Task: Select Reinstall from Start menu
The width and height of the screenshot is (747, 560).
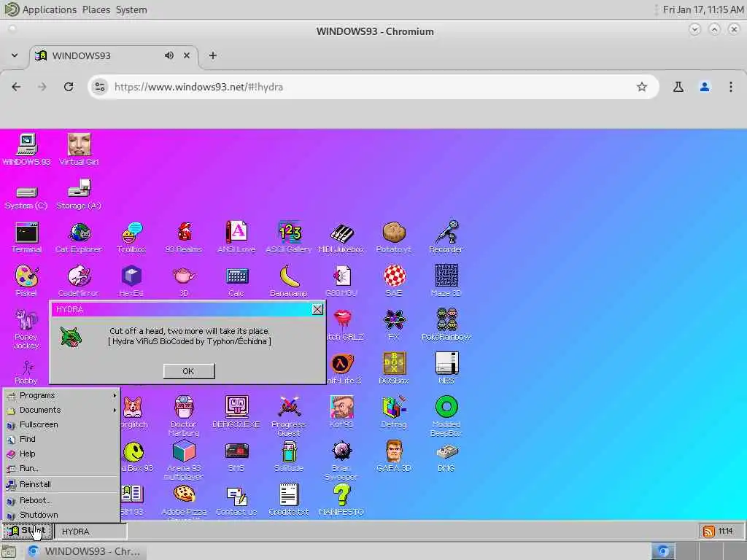Action: point(61,484)
